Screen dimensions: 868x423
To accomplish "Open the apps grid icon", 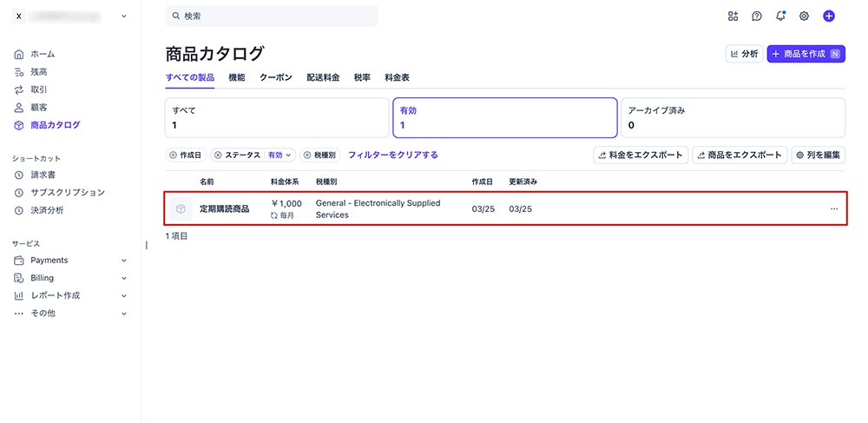I will click(733, 16).
